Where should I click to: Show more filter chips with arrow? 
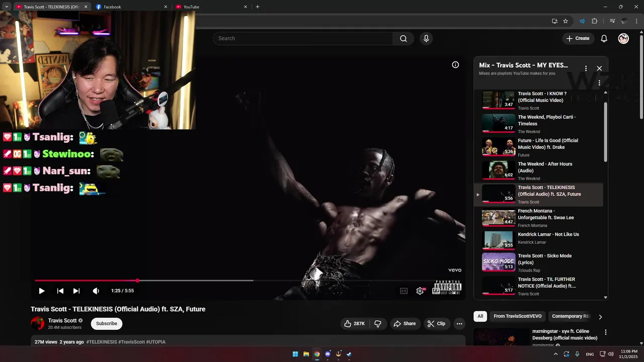click(600, 317)
